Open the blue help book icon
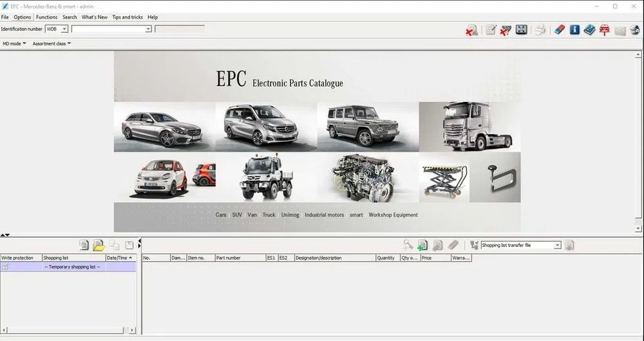 point(589,30)
